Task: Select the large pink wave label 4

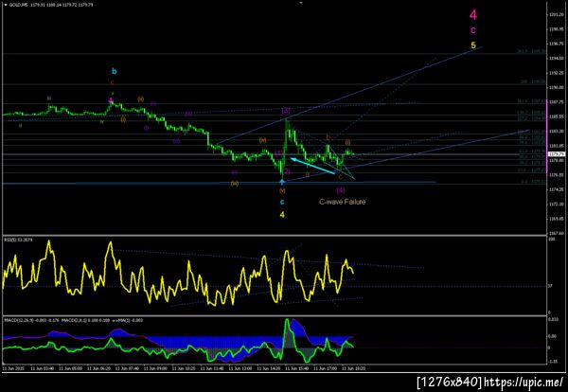Action: click(x=473, y=15)
